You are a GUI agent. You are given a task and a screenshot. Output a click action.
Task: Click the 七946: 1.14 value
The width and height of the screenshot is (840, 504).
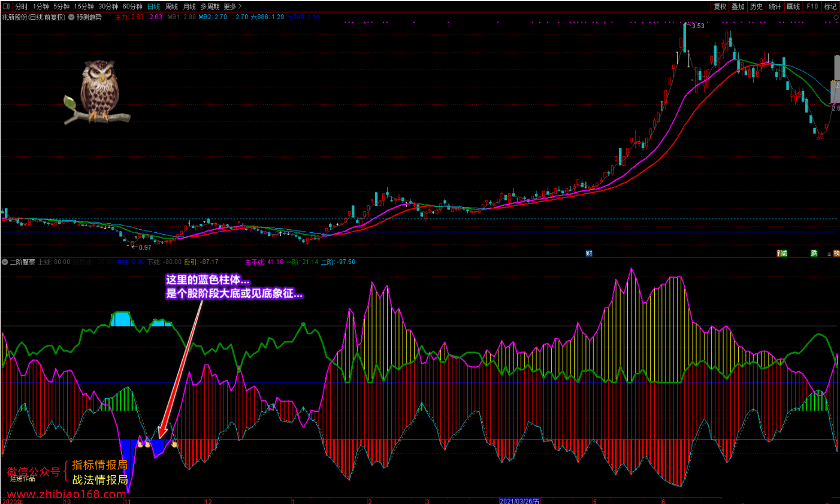[303, 17]
